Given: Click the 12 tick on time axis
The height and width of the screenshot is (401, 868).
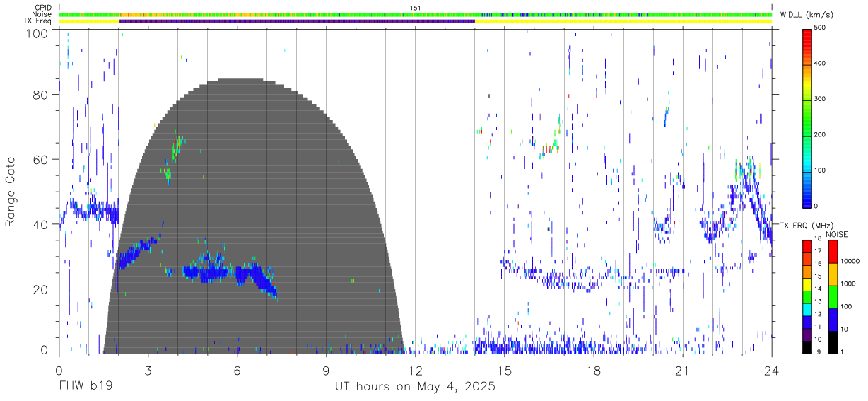Looking at the screenshot, I should pyautogui.click(x=415, y=370).
